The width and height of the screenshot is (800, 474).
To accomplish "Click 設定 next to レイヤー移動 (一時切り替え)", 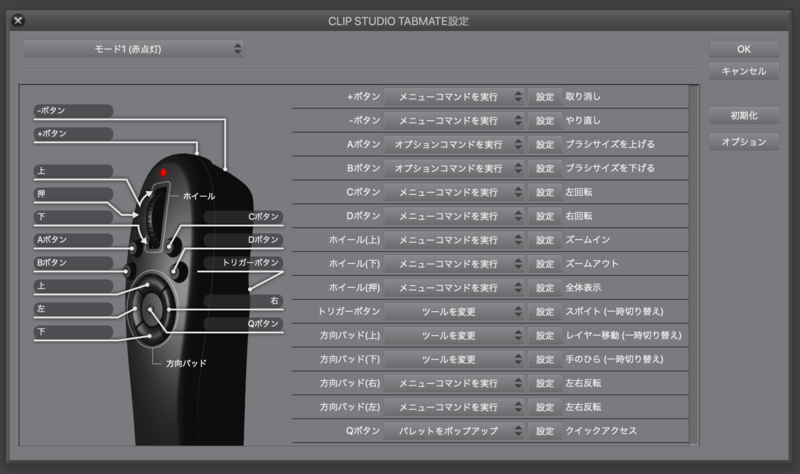I will click(544, 335).
